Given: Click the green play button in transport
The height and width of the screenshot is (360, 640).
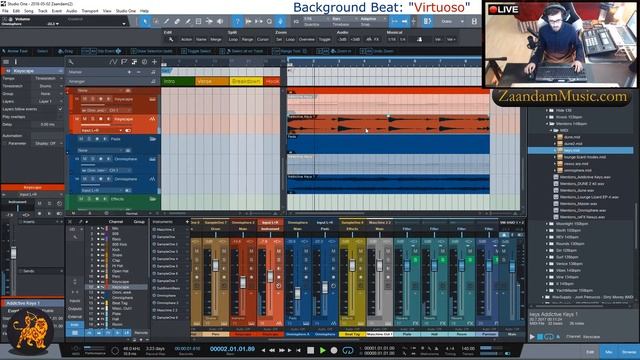Looking at the screenshot, I should tap(322, 350).
